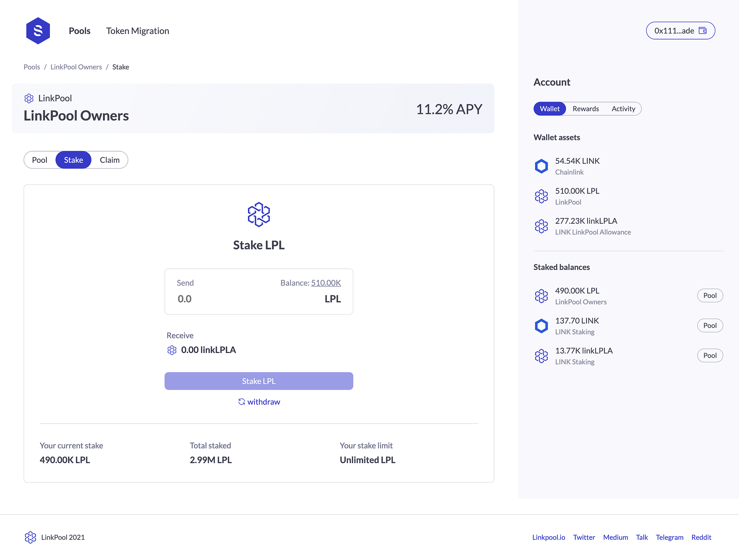Click the Stake breadcrumb text
The image size is (739, 560).
point(121,67)
